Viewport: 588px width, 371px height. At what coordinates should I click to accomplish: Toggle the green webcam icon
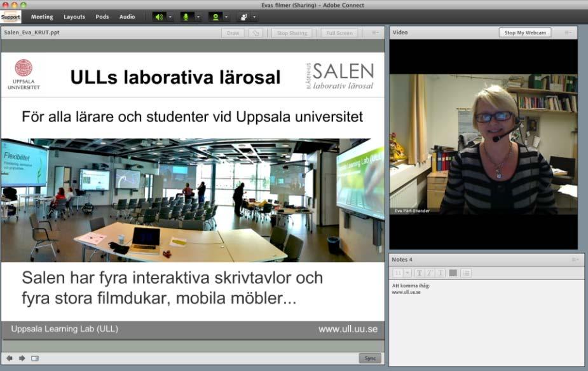click(215, 17)
